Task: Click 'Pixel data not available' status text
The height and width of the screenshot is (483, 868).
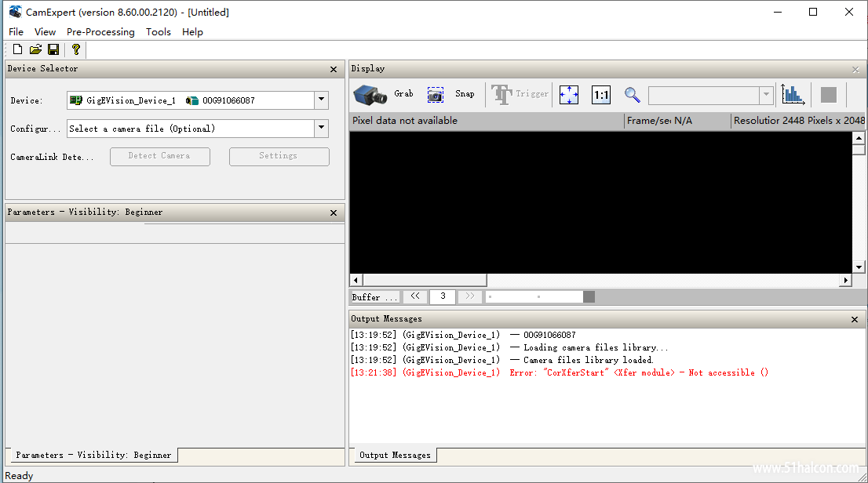Action: [x=405, y=121]
